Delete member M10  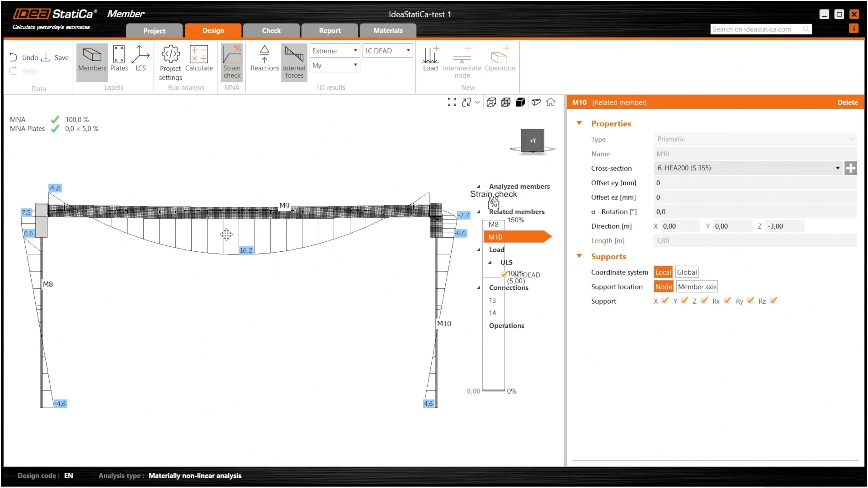[847, 102]
